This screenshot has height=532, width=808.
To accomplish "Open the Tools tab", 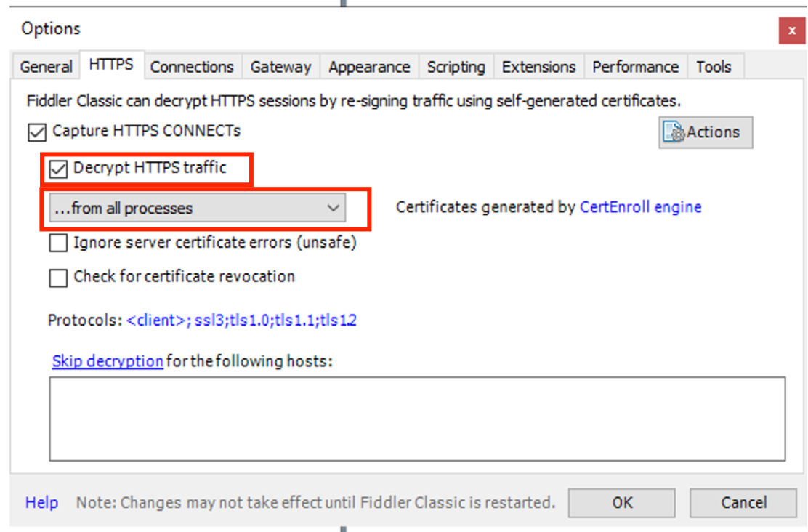I will 714,66.
